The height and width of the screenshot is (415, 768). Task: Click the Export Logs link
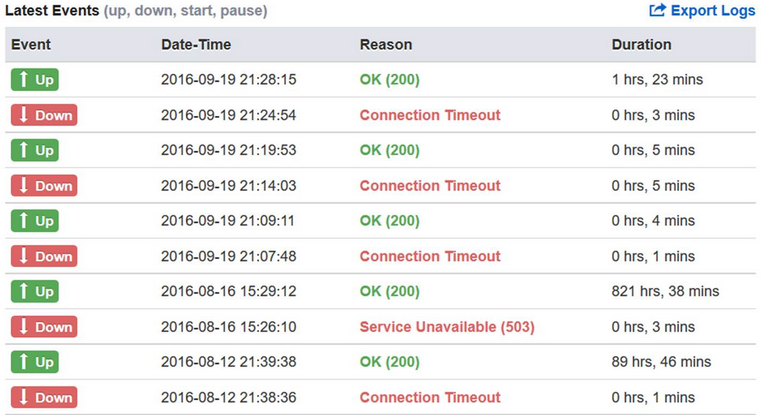tap(701, 10)
